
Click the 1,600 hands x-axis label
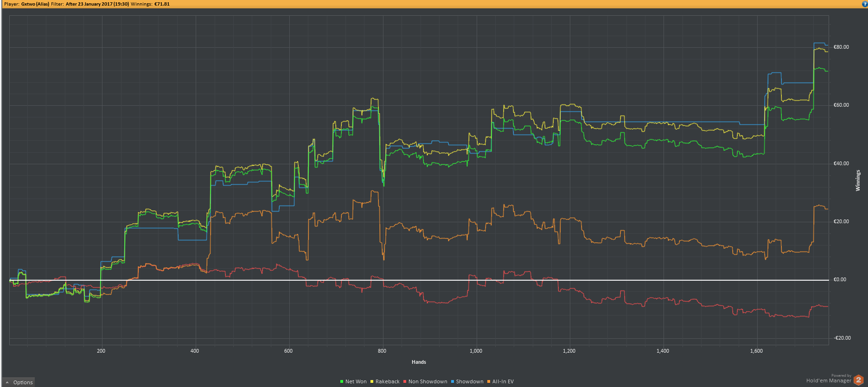point(757,351)
